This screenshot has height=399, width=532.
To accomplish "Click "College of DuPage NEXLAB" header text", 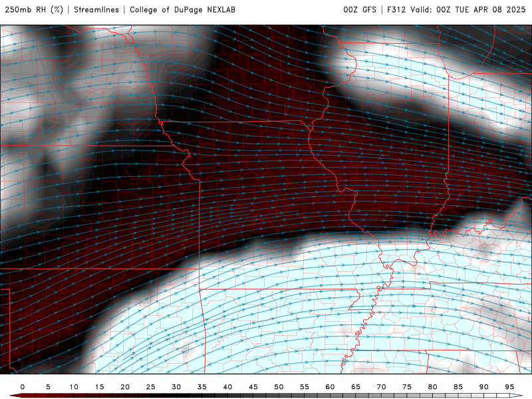I will coord(182,9).
